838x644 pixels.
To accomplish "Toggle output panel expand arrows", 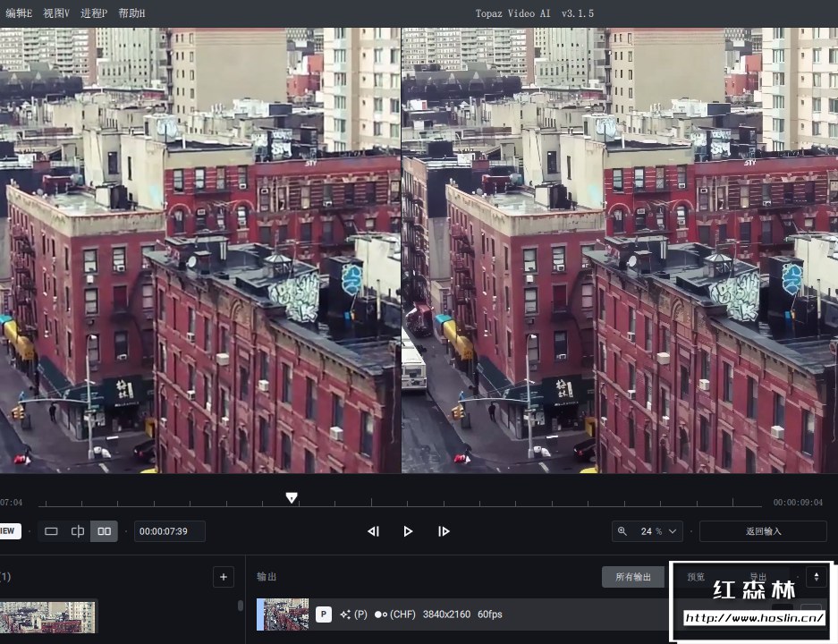I will (x=816, y=577).
